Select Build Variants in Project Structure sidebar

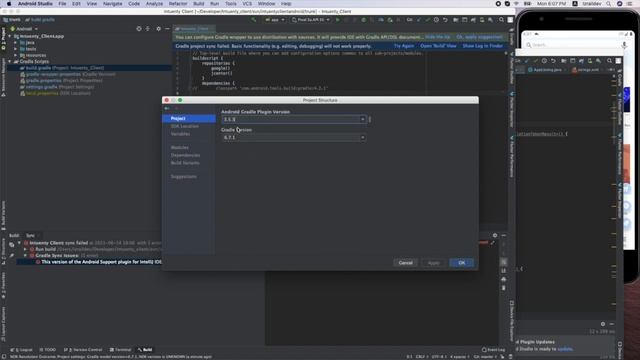185,163
